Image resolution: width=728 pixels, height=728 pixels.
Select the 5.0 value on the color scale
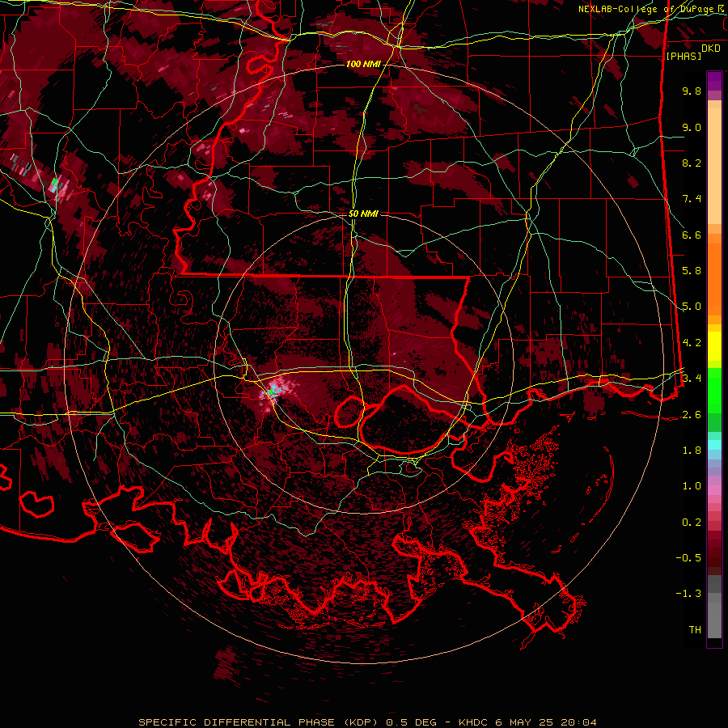tap(692, 307)
